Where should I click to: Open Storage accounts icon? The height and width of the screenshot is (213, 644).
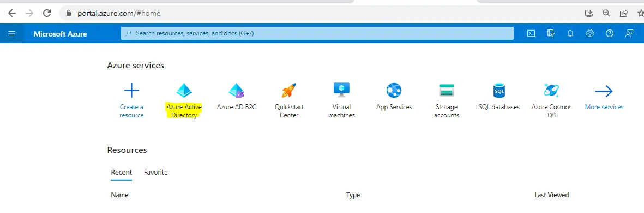tap(447, 90)
